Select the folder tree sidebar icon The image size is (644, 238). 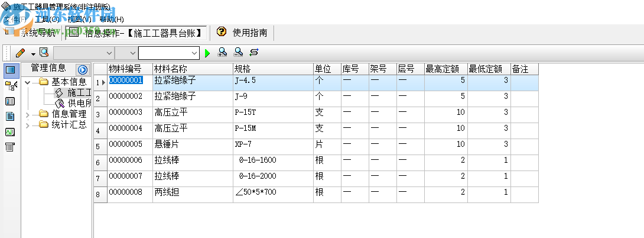coord(11,86)
